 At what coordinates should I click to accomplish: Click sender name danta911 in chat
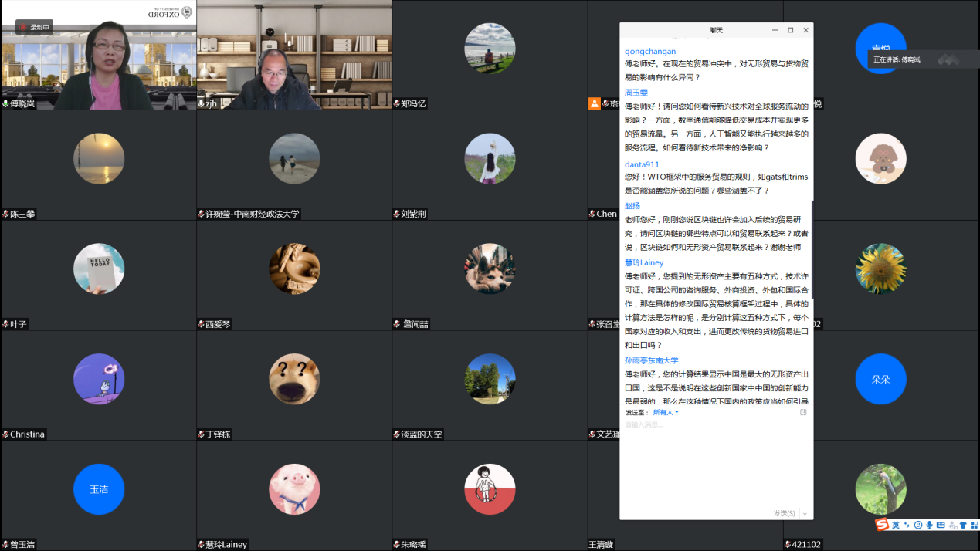[642, 164]
